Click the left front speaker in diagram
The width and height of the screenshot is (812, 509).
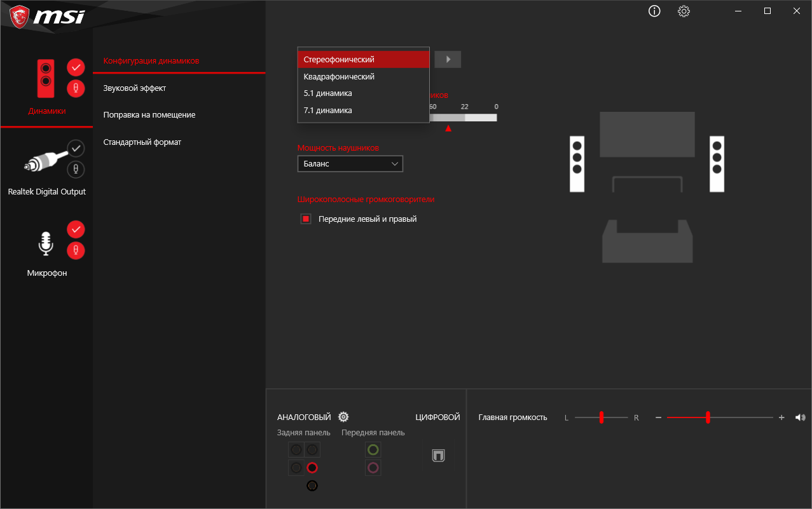[x=577, y=164]
